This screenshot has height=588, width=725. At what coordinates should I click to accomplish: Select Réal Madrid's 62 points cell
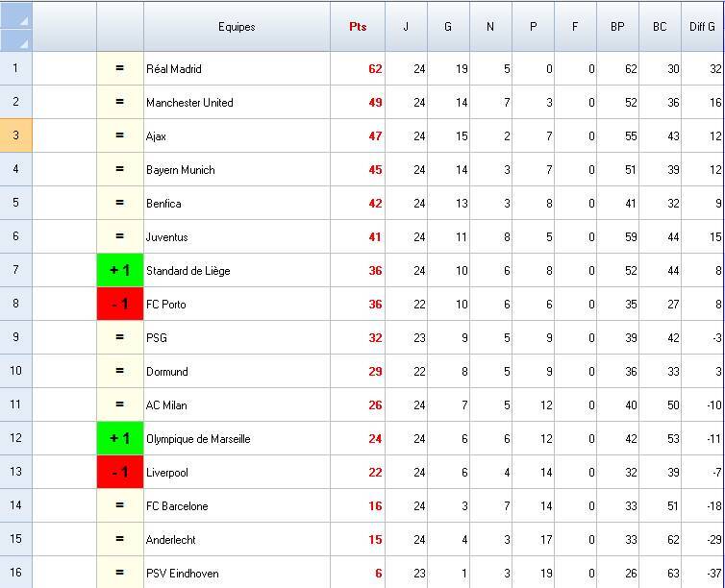coord(358,68)
